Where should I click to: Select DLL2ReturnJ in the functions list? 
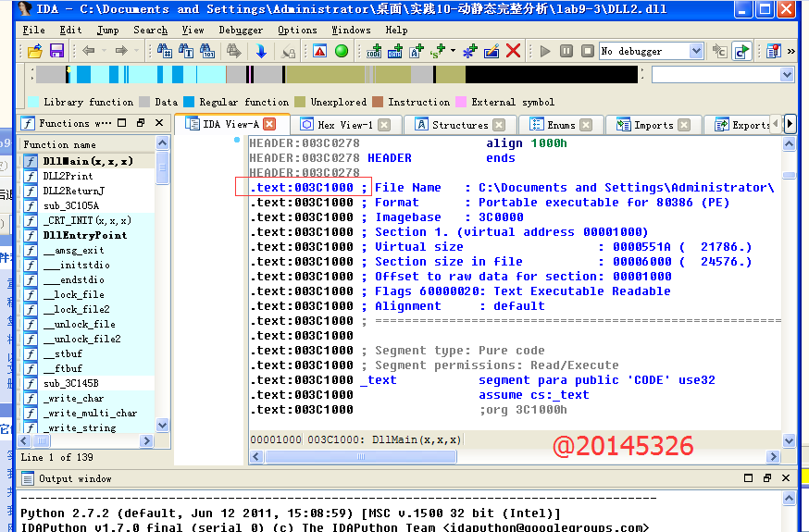pos(73,191)
